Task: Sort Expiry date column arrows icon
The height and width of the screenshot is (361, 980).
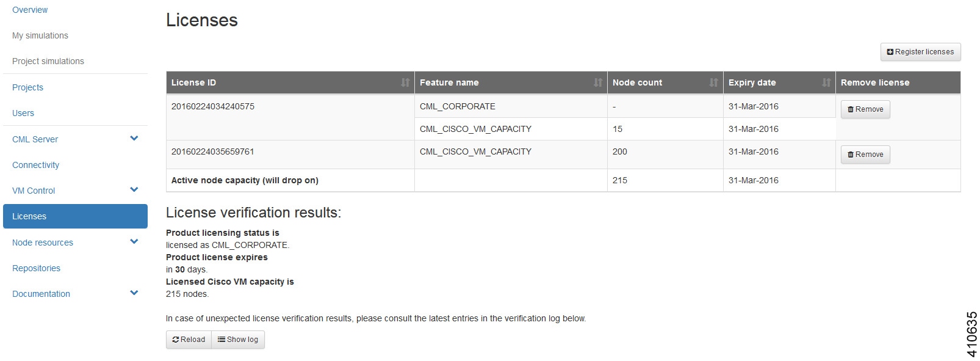Action: pos(826,82)
